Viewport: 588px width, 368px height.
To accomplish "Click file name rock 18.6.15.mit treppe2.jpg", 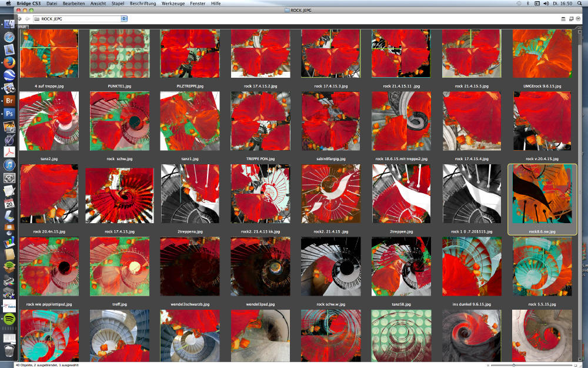I will click(401, 159).
